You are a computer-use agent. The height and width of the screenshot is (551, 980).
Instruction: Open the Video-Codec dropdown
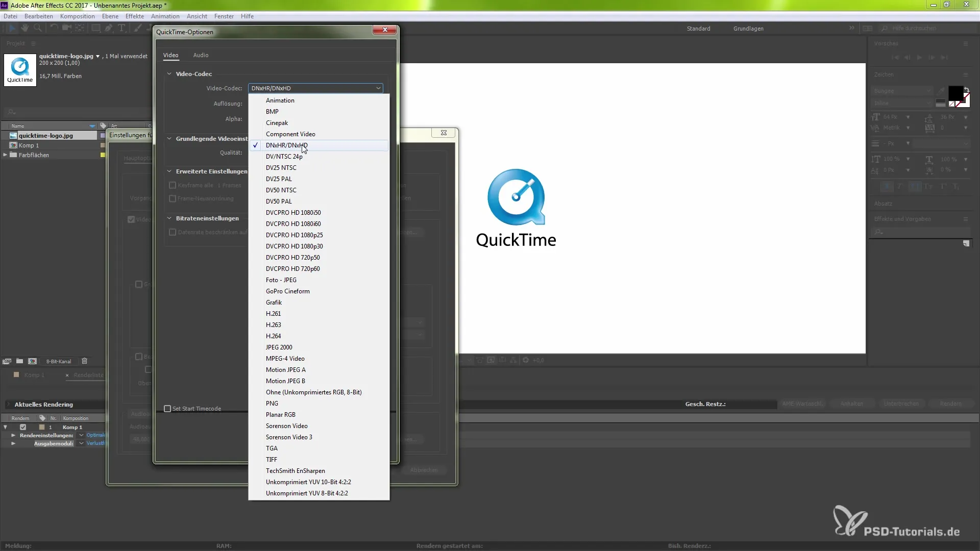[315, 88]
